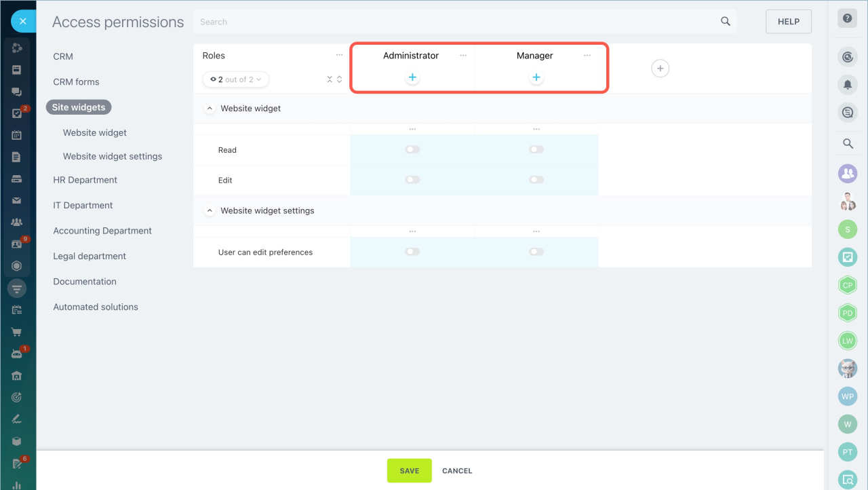Image resolution: width=868 pixels, height=490 pixels.
Task: Focus the Search input field
Action: pyautogui.click(x=454, y=22)
